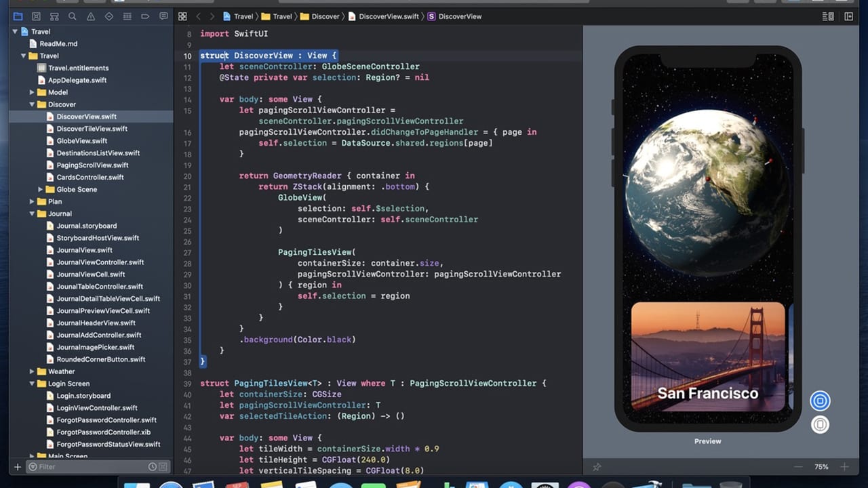The width and height of the screenshot is (868, 488).
Task: Collapse the Journal folder
Action: (32, 213)
